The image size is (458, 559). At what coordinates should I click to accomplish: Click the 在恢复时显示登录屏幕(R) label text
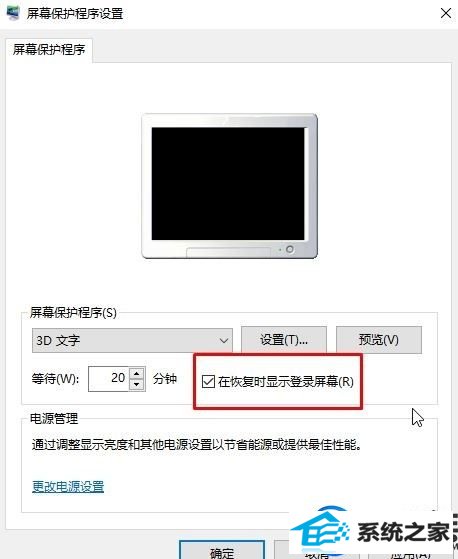285,381
